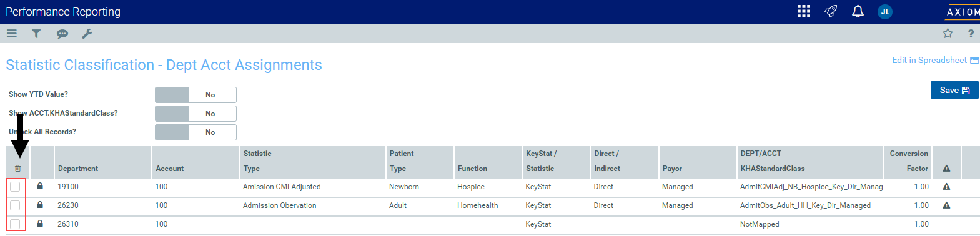Check the delete box for department 26310
Viewport: 980px width, 236px height.
(x=15, y=224)
